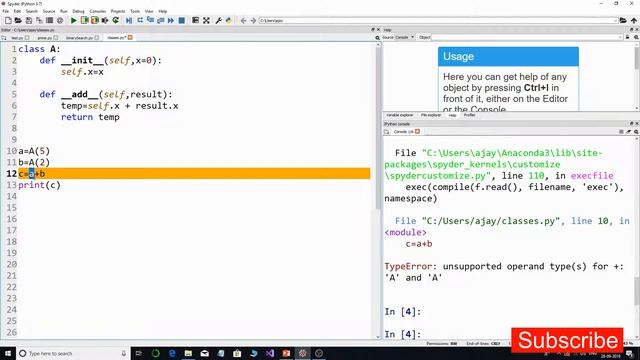Click the Object input field in Help

tap(527, 37)
